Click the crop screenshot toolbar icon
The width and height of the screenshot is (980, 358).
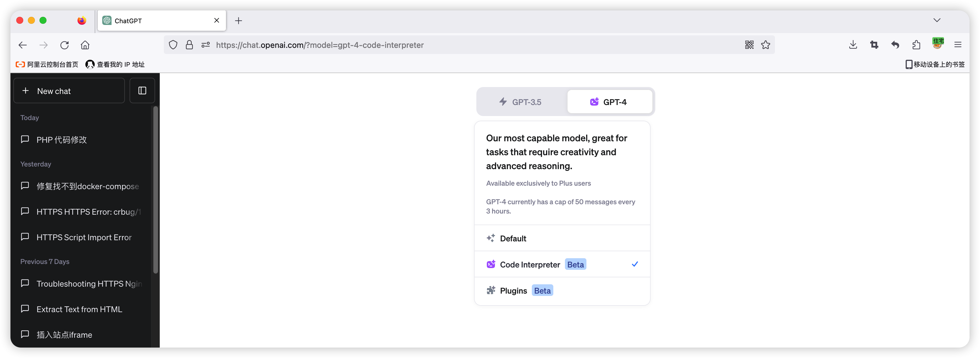tap(874, 45)
